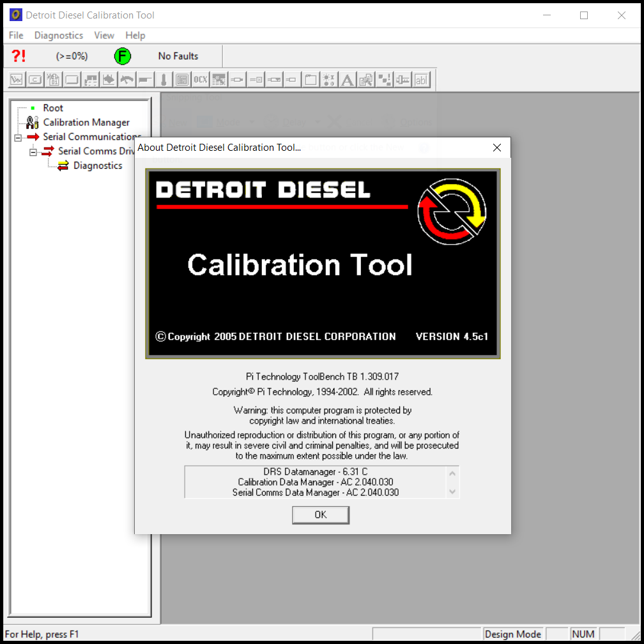Select the text label 'A' tool
The height and width of the screenshot is (644, 644).
(347, 80)
